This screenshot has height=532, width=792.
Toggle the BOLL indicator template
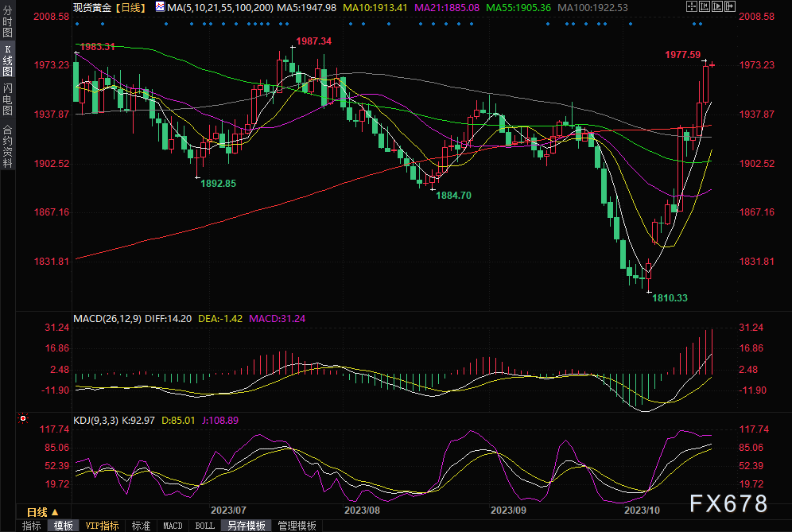coord(204,526)
